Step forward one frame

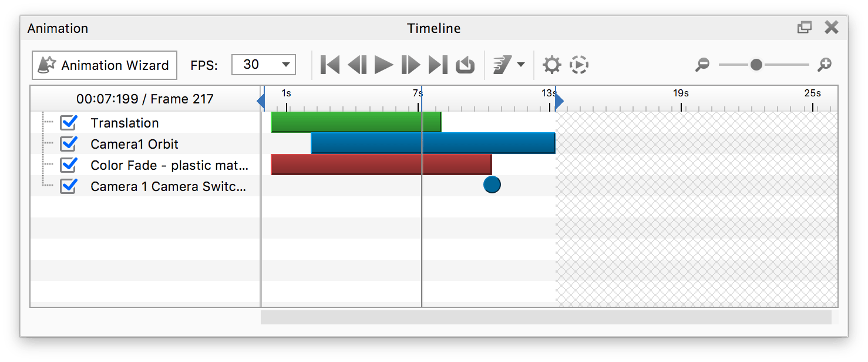pos(411,65)
